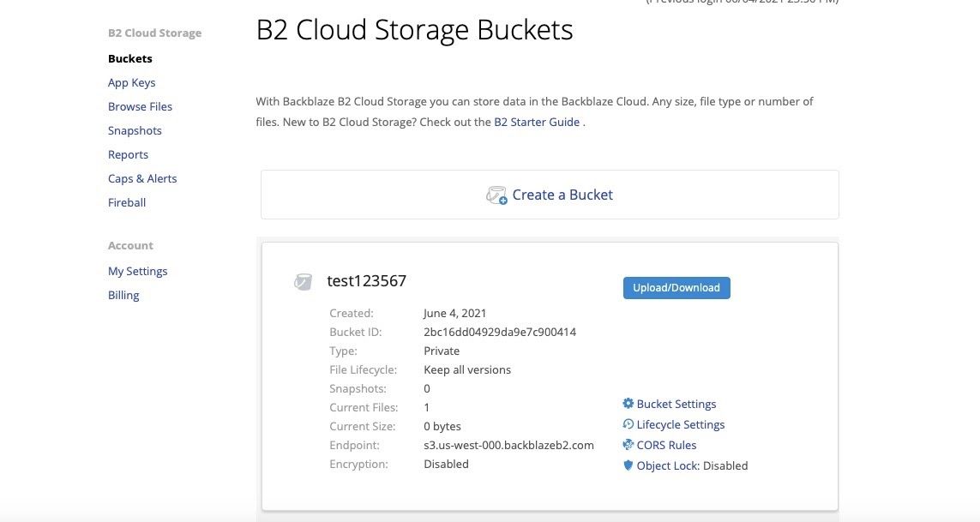Click the test123567 bucket icon
The width and height of the screenshot is (980, 522).
(303, 281)
